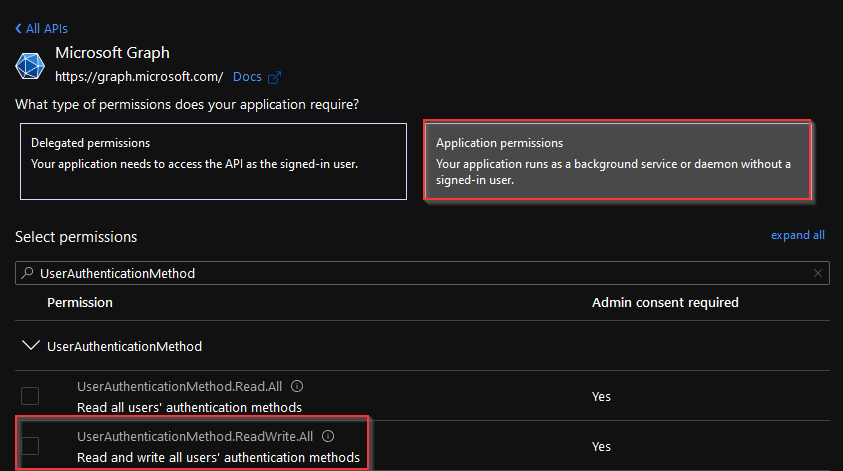Click inside the permissions search field

(x=422, y=273)
